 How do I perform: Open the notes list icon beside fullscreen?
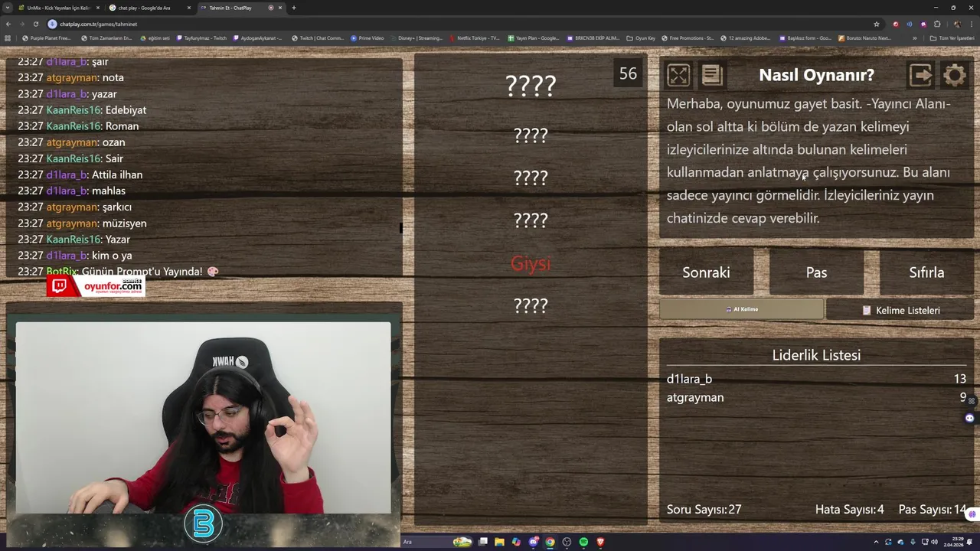[x=711, y=75]
